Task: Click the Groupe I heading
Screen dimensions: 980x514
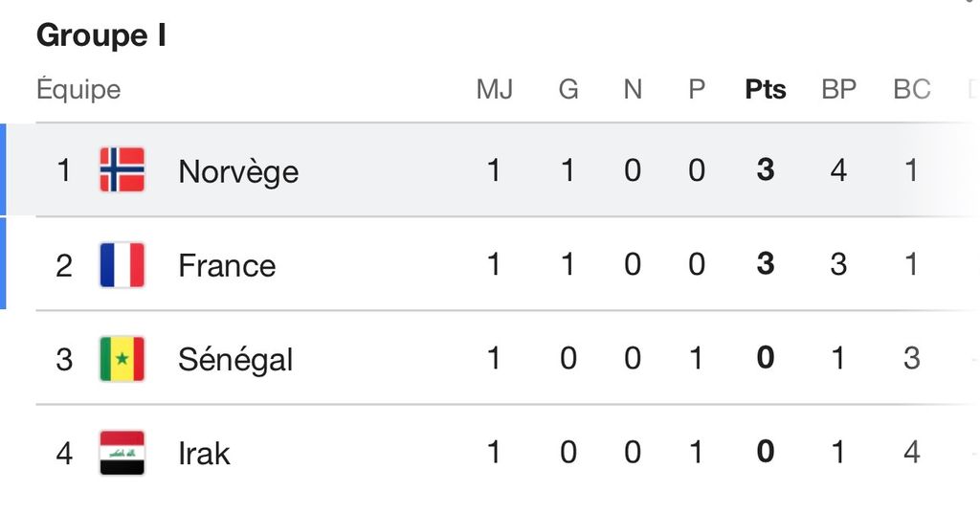Action: coord(101,35)
